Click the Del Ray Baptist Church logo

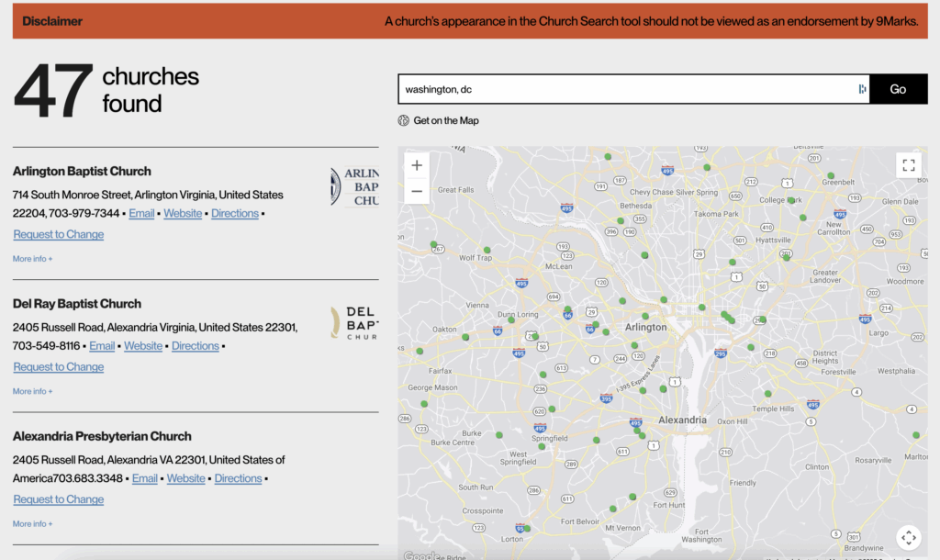coord(354,322)
